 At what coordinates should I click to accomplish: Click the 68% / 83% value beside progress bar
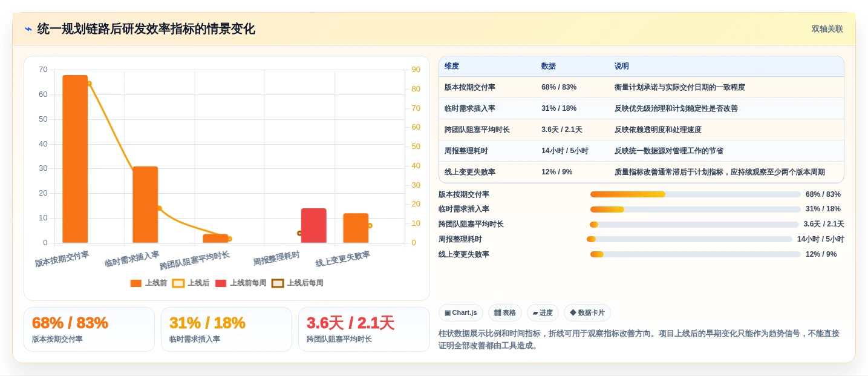pyautogui.click(x=823, y=194)
